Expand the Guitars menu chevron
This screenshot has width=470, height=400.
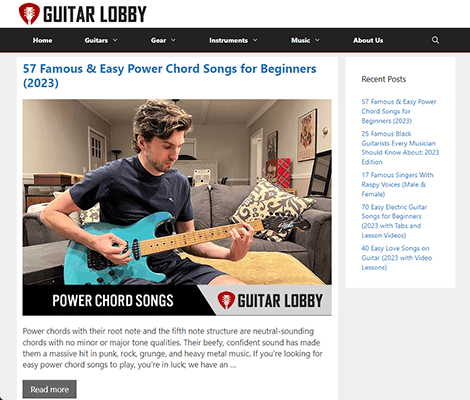pos(115,40)
